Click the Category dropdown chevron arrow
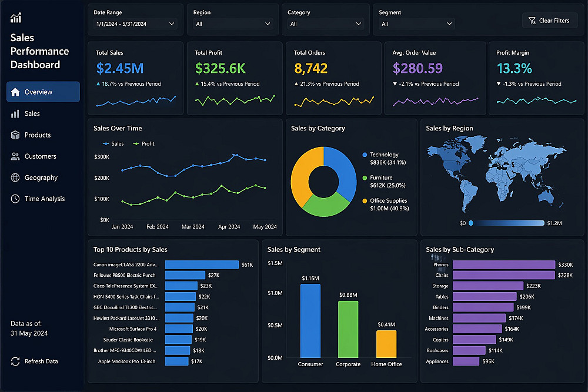588x392 pixels. click(359, 24)
